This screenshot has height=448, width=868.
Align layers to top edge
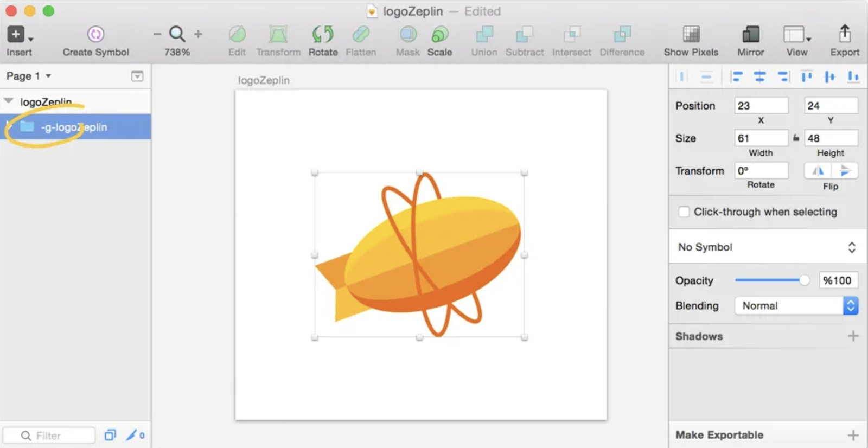coord(807,76)
